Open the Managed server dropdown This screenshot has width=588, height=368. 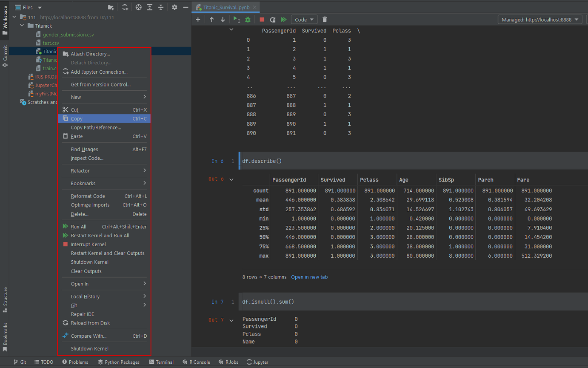tap(539, 20)
